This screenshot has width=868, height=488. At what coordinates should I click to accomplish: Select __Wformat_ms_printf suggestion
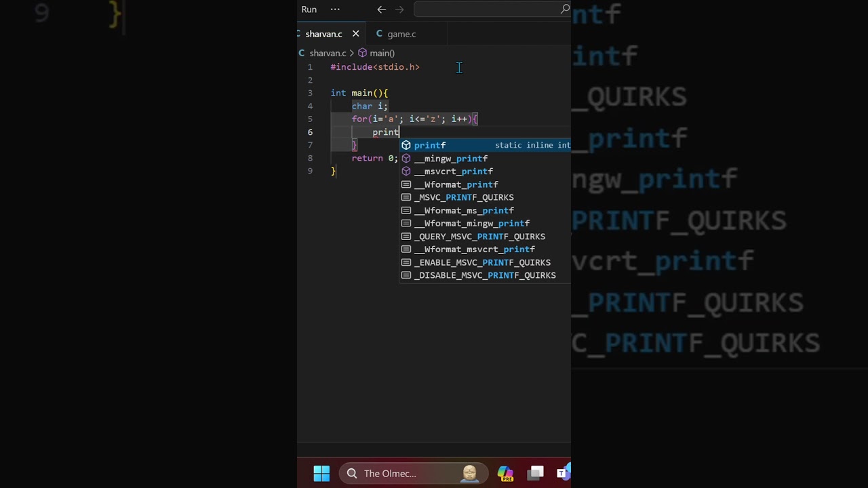coord(485,211)
